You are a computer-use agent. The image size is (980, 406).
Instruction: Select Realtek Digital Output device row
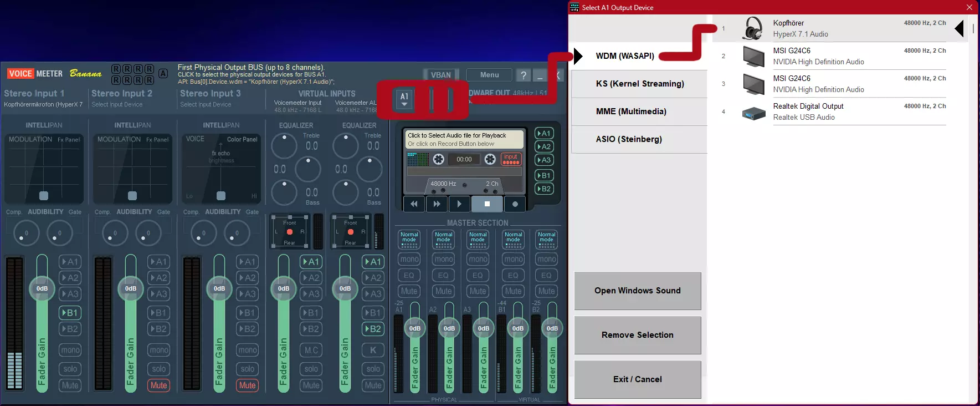(x=840, y=111)
